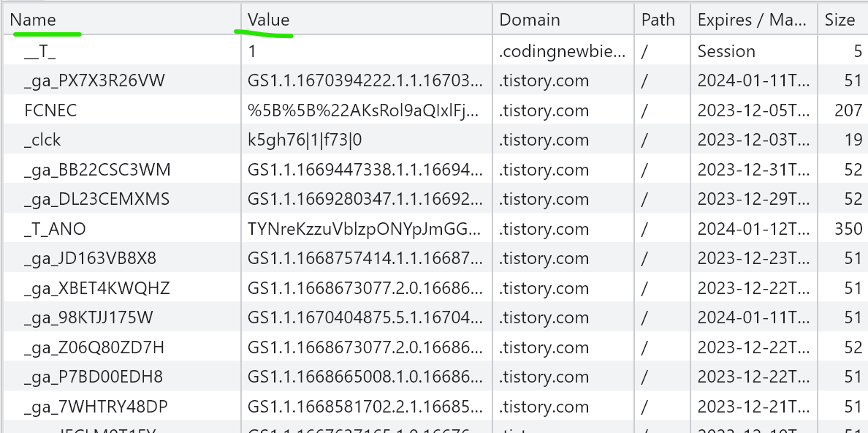Select the _ga_DL23CEMXMS cookie name
The height and width of the screenshot is (433, 868).
(97, 199)
